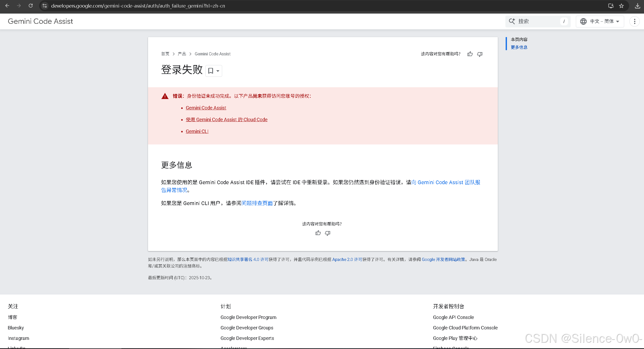Viewport: 644px width, 349px height.
Task: Click globe icon in language selector
Action: coord(583,21)
